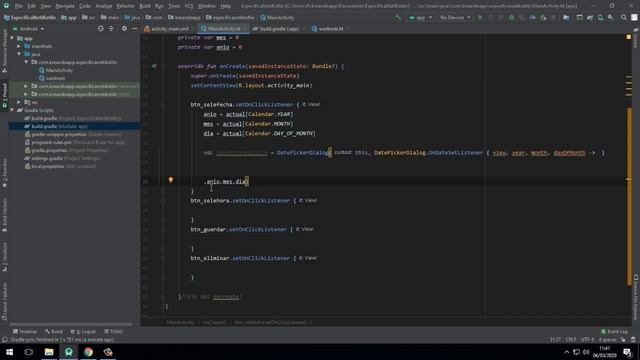640x360 pixels.
Task: Open SDK Manager icon in the toolbar
Action: (x=610, y=18)
